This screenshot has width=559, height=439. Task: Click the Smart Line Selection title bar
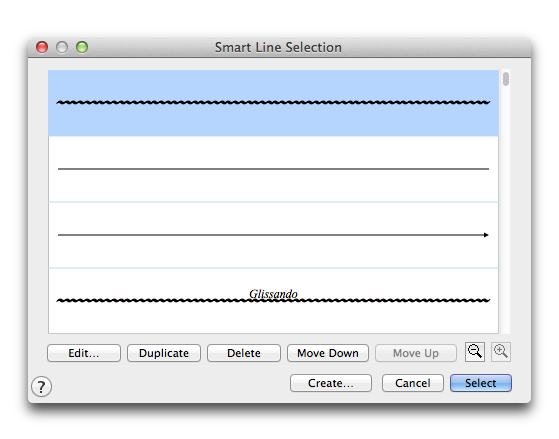tap(278, 47)
